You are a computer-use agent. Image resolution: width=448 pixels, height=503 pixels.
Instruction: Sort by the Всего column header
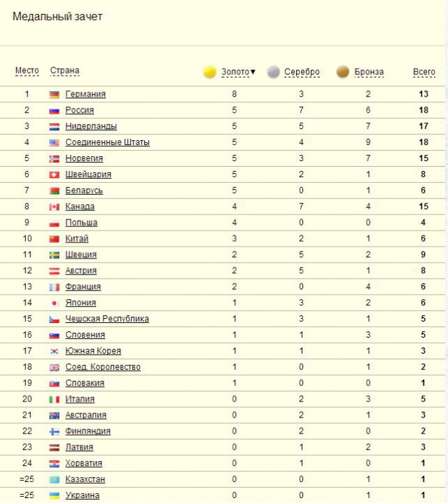point(424,72)
